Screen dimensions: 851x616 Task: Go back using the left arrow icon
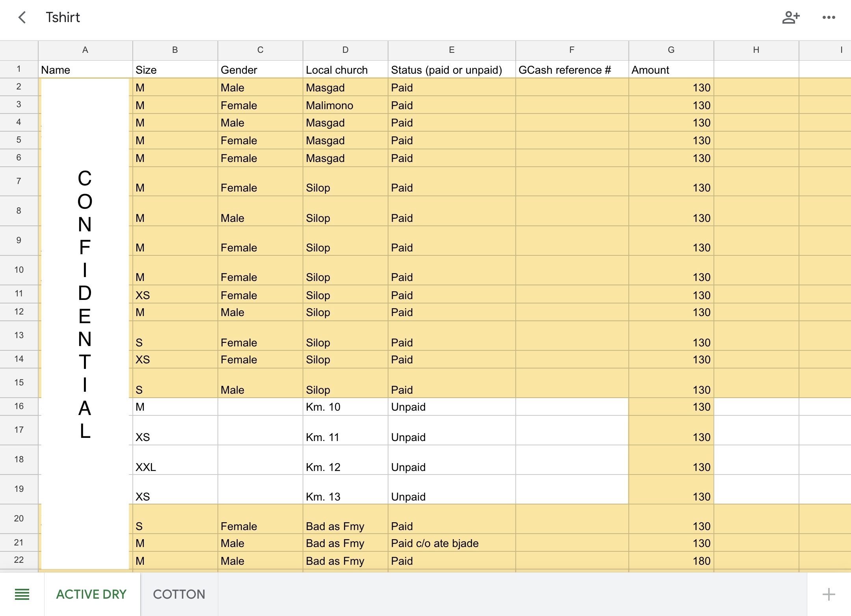click(22, 17)
